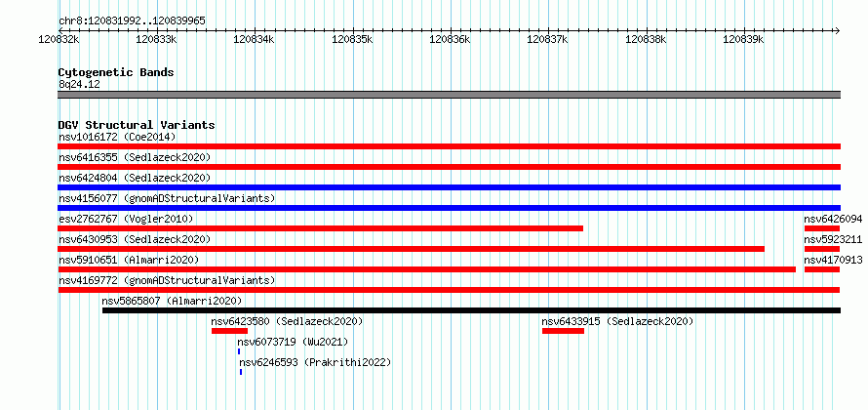Select the tiny blue nsv6246593 marker
This screenshot has height=410, width=868.
(x=241, y=372)
